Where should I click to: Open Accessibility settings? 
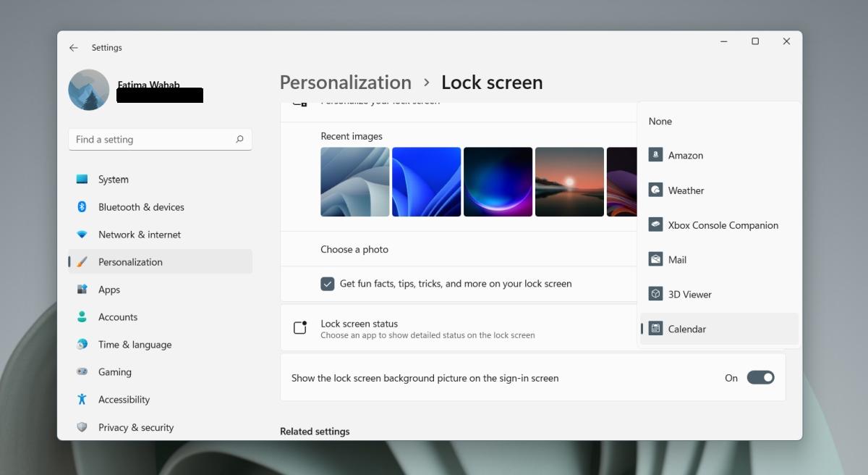[160, 400]
